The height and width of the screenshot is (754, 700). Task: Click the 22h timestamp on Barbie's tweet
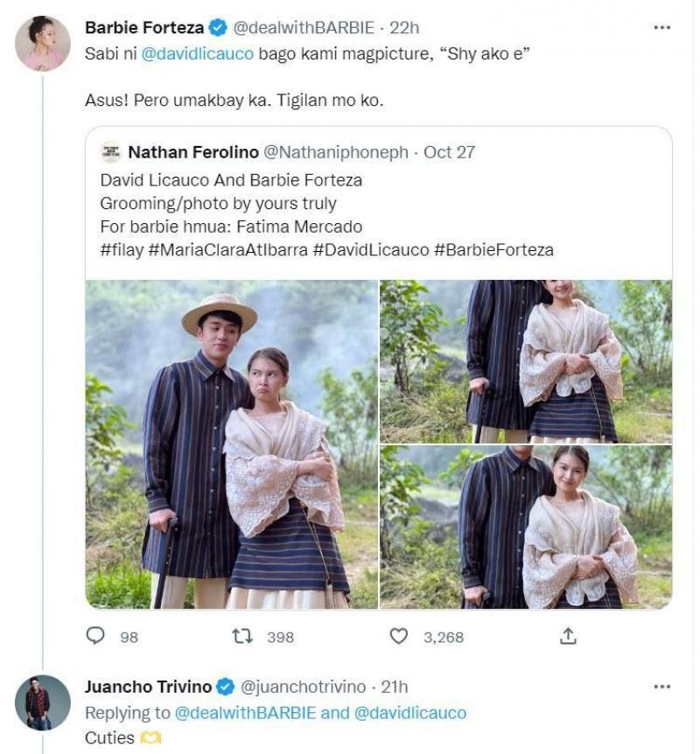point(404,28)
